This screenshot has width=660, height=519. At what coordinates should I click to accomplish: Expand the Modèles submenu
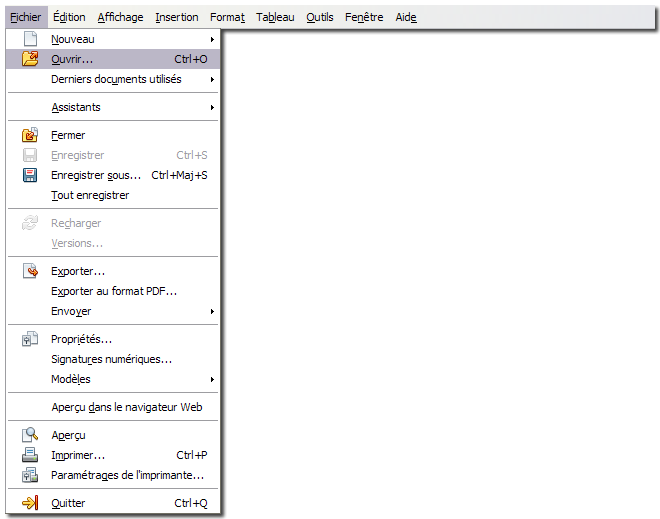coord(212,379)
